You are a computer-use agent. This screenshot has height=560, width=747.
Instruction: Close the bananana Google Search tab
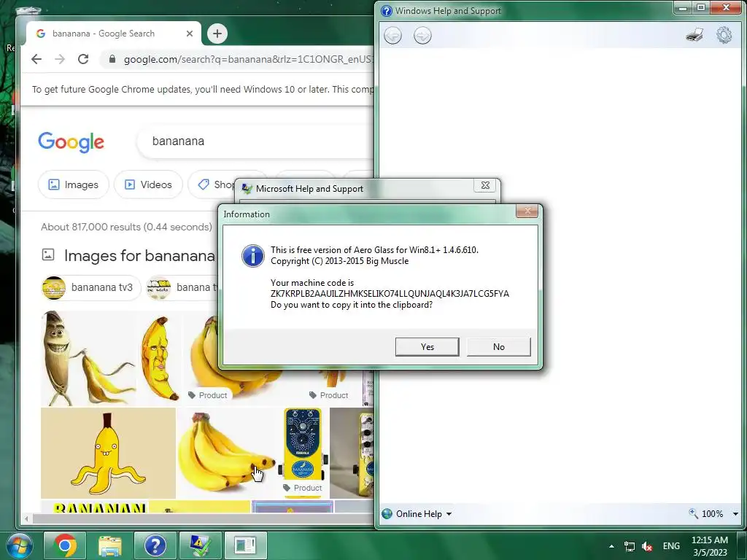(190, 34)
